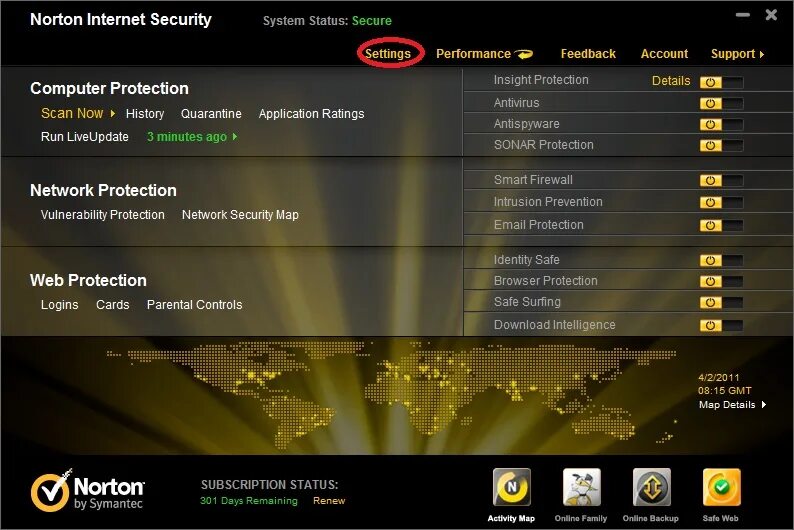The height and width of the screenshot is (530, 794).
Task: Switch off Identity Safe
Action: coord(721,261)
